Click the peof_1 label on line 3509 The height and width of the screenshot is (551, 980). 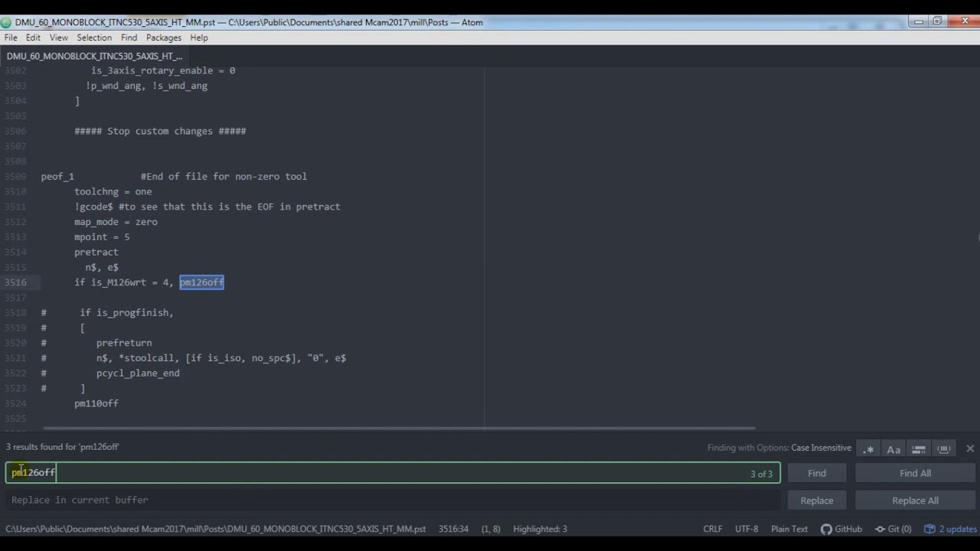pos(57,177)
